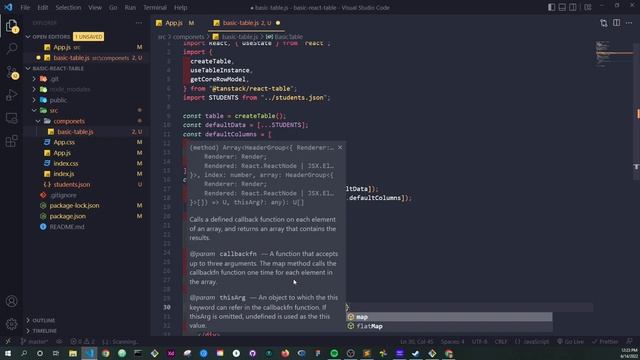Open the Manage gear icon
640x360 pixels.
(12, 324)
